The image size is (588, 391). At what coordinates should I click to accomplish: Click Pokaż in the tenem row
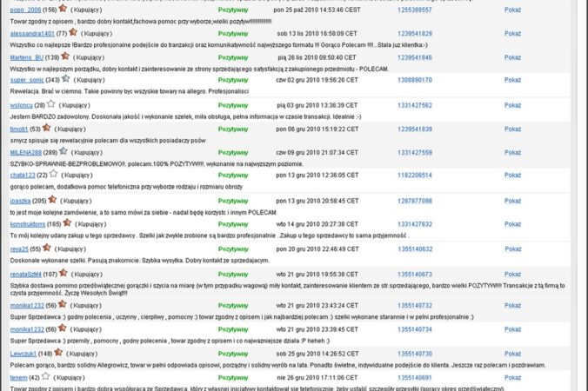pyautogui.click(x=512, y=378)
